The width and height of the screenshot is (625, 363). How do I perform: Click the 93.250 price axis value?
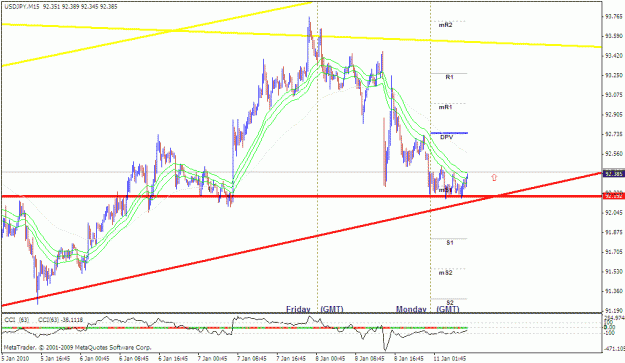(x=614, y=75)
